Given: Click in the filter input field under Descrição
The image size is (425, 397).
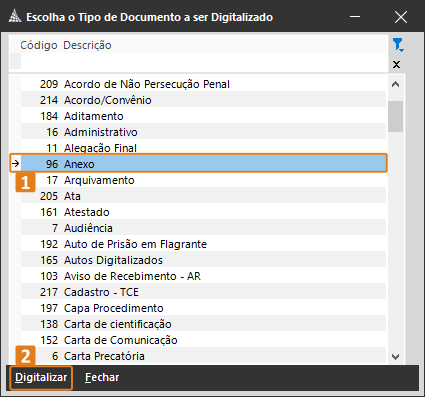Looking at the screenshot, I should 203,61.
